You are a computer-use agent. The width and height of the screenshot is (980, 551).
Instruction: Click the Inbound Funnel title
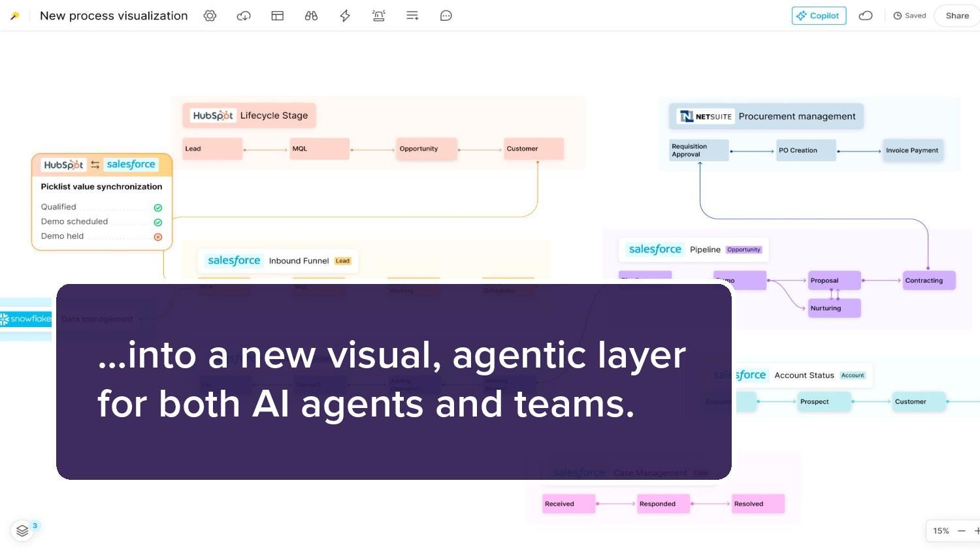299,260
